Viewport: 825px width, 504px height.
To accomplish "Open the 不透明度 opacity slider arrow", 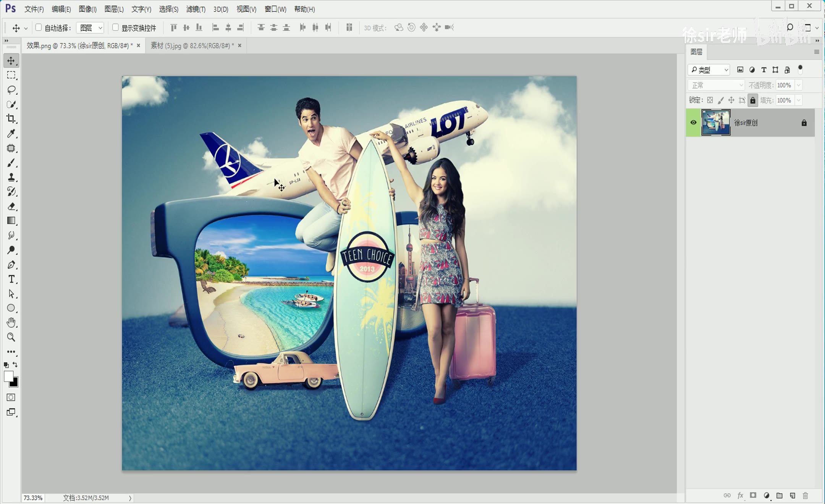I will pyautogui.click(x=798, y=85).
